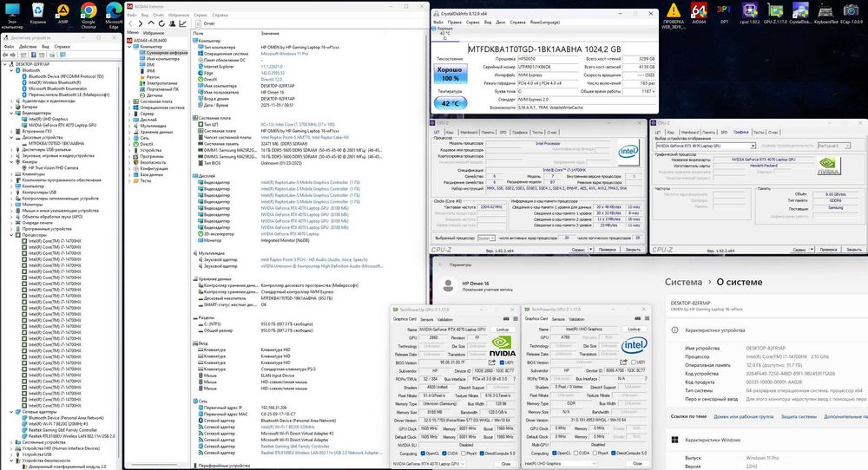Switch to Validation tab in Intel GPU-Z
Image resolution: width=868 pixels, height=470 pixels.
coord(576,319)
